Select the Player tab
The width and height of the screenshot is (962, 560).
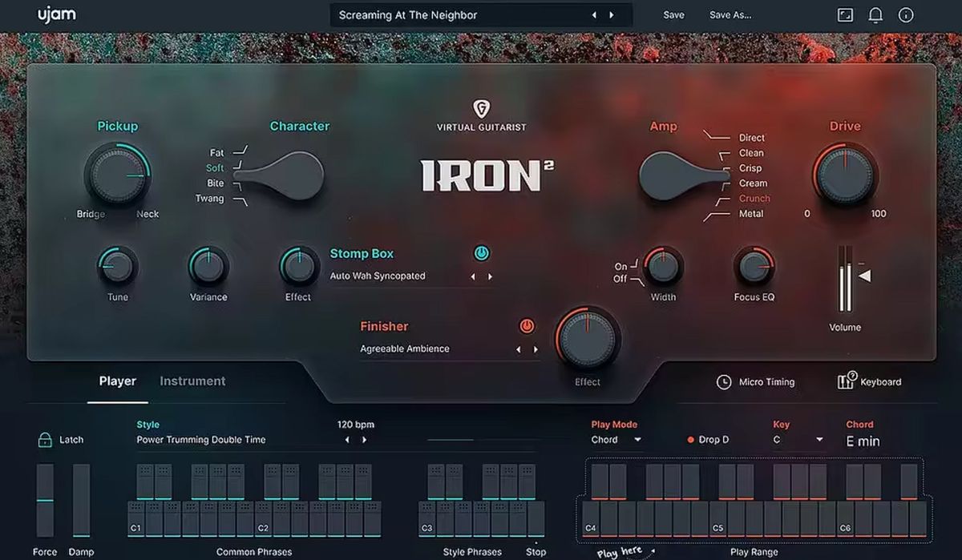click(117, 381)
